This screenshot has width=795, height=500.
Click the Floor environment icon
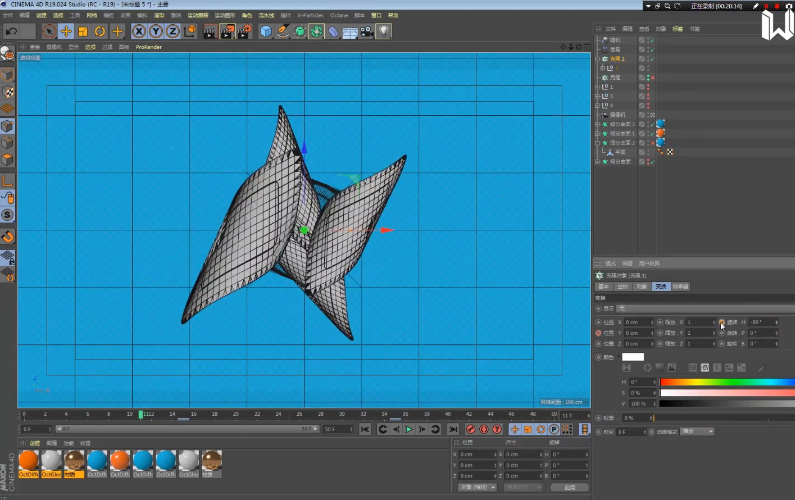pyautogui.click(x=350, y=32)
